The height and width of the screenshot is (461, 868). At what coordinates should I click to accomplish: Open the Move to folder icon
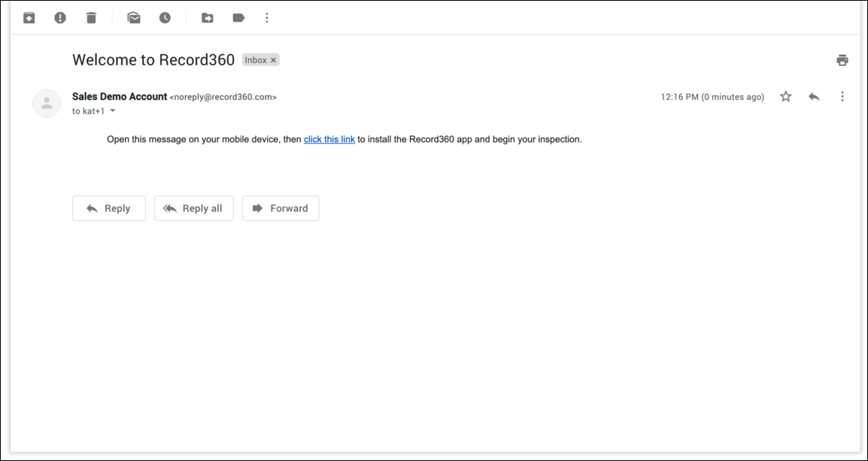tap(208, 18)
